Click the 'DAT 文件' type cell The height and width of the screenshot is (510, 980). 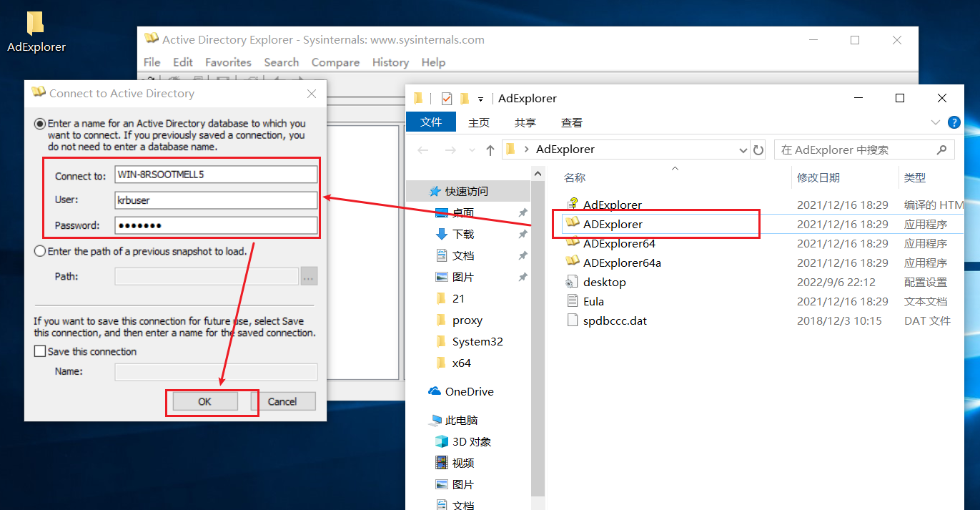point(927,320)
